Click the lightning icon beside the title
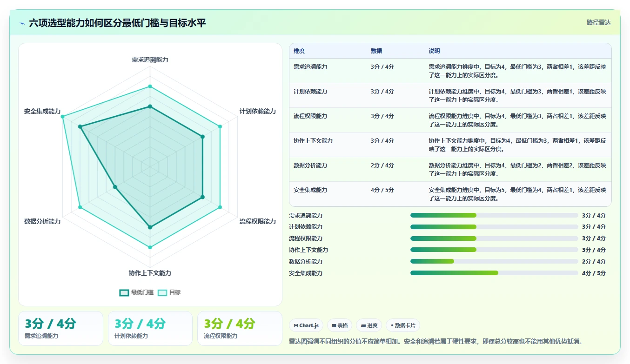The height and width of the screenshot is (364, 630). pos(22,23)
